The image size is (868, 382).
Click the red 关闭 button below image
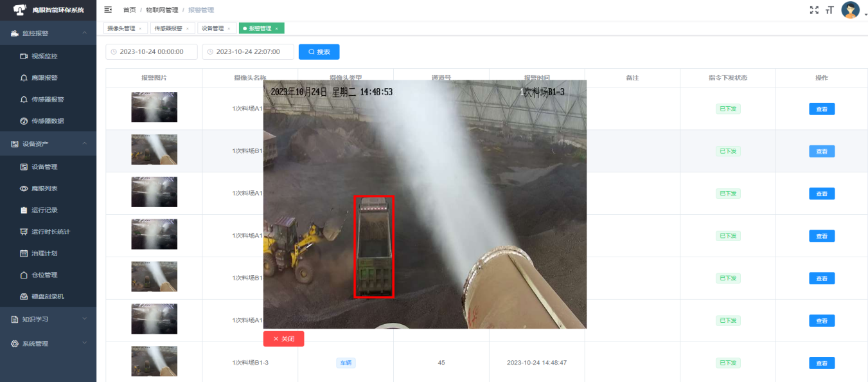(x=283, y=339)
